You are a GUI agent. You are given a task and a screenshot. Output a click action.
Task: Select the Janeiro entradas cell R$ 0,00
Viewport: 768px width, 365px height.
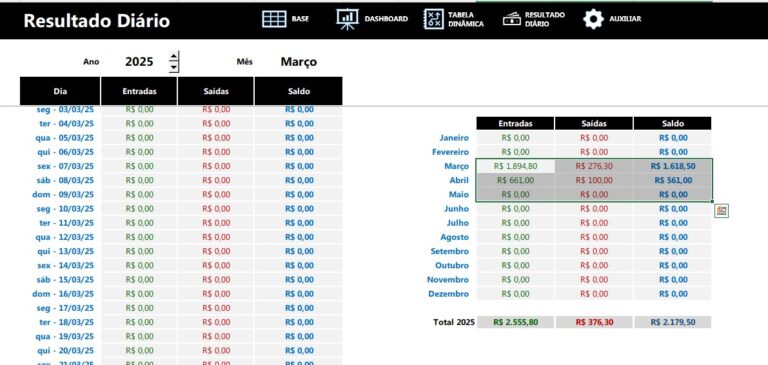click(515, 138)
